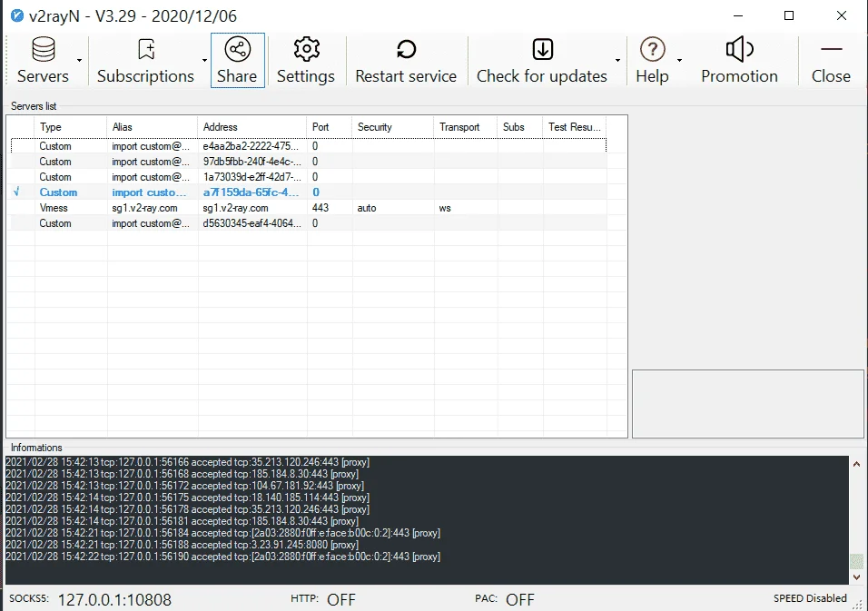Click the active server checkmark

(16, 192)
